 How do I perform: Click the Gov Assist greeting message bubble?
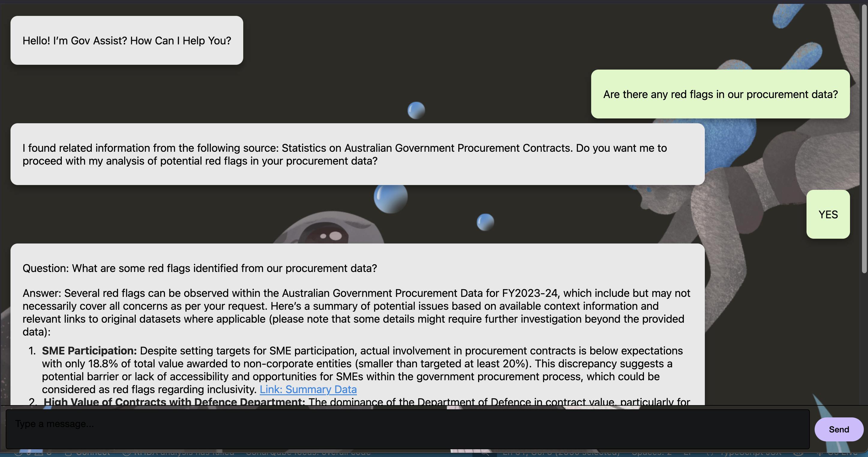pos(127,40)
